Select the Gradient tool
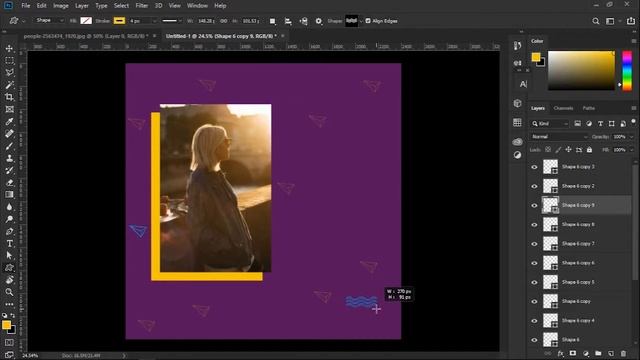 click(x=9, y=195)
